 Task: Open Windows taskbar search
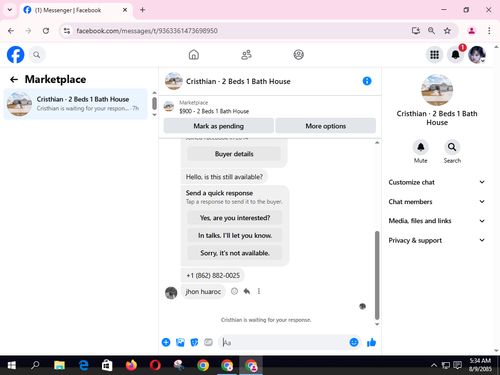(x=35, y=365)
